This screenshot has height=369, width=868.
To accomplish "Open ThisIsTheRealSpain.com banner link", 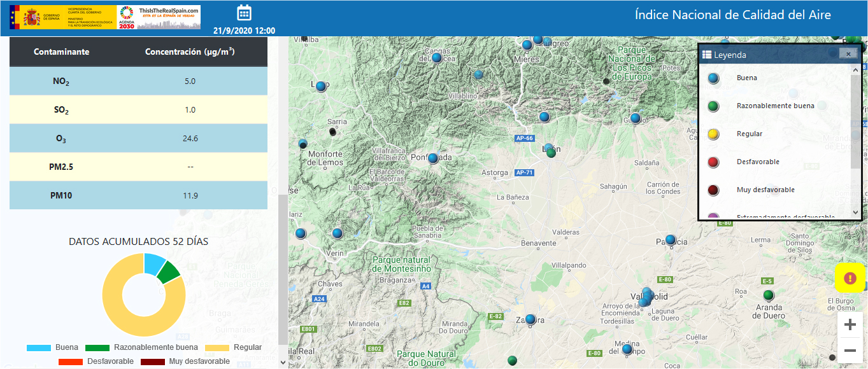I will pyautogui.click(x=169, y=17).
